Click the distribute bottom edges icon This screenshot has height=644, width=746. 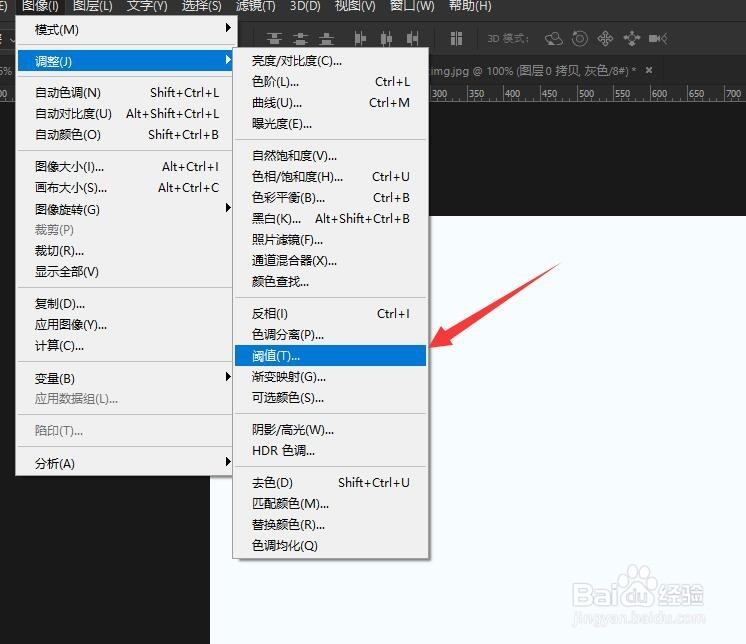coord(326,39)
